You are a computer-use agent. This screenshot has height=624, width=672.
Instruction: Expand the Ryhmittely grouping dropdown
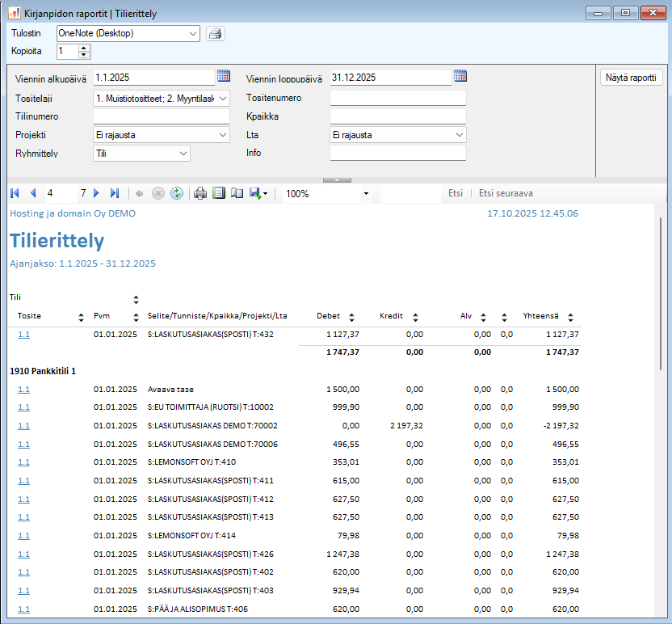183,153
